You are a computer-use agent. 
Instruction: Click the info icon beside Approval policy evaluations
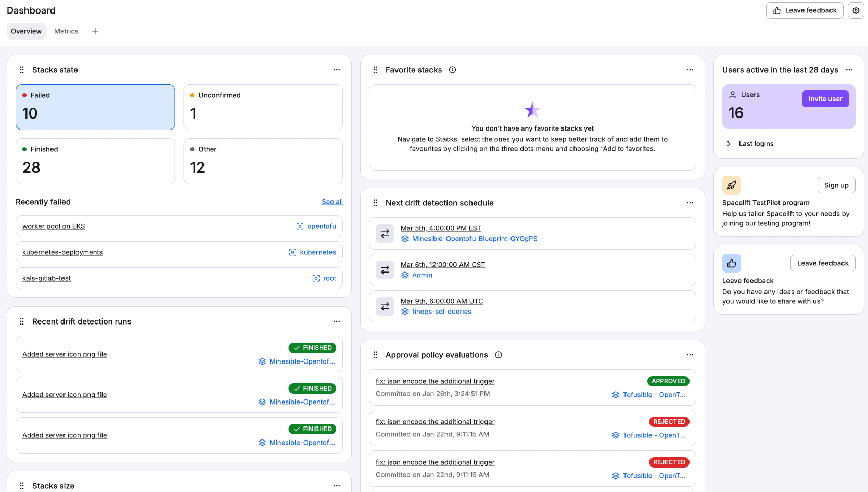tap(498, 354)
